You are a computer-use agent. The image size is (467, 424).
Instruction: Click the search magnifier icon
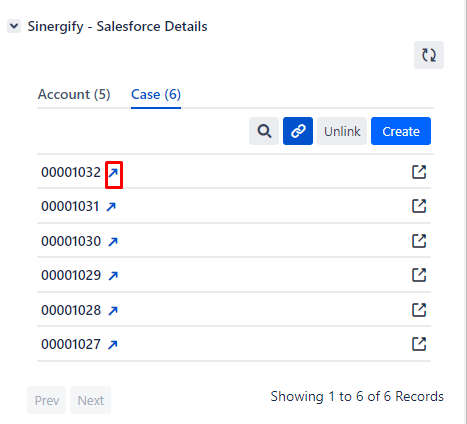[264, 131]
